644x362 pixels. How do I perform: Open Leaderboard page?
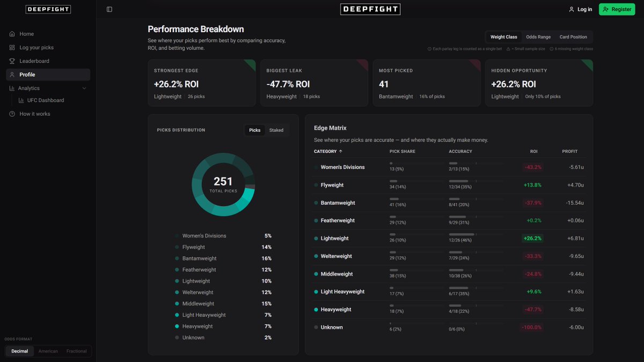tap(48, 61)
